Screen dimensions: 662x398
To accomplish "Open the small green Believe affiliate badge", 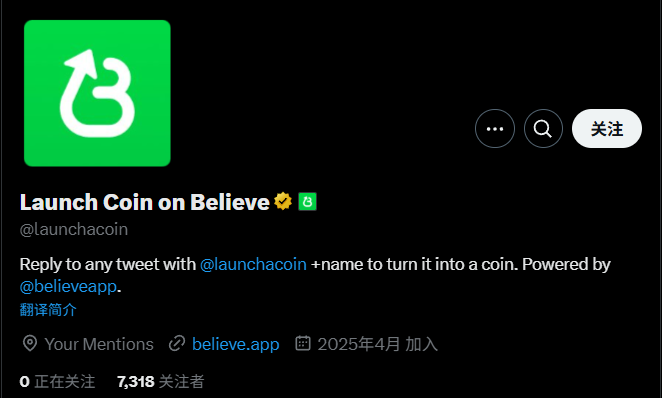I will [x=307, y=201].
